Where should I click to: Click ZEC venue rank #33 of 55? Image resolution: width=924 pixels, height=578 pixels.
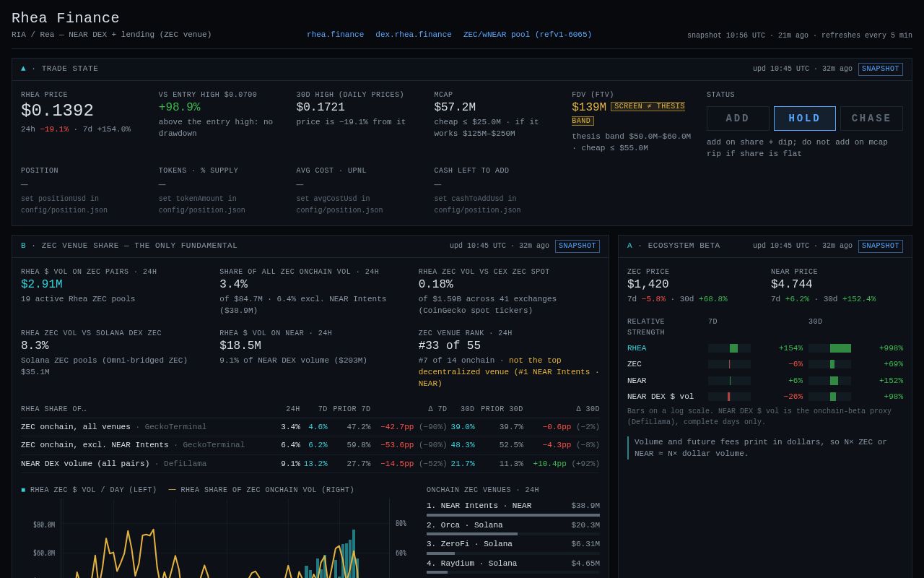450,346
